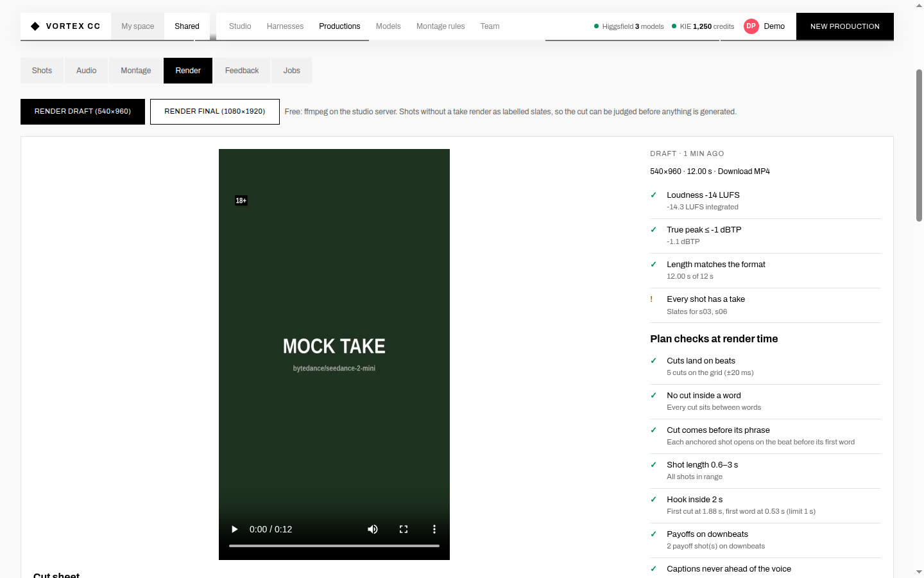924x578 pixels.
Task: Click 'Loudness -14 LUFS' check row
Action: coord(766,201)
